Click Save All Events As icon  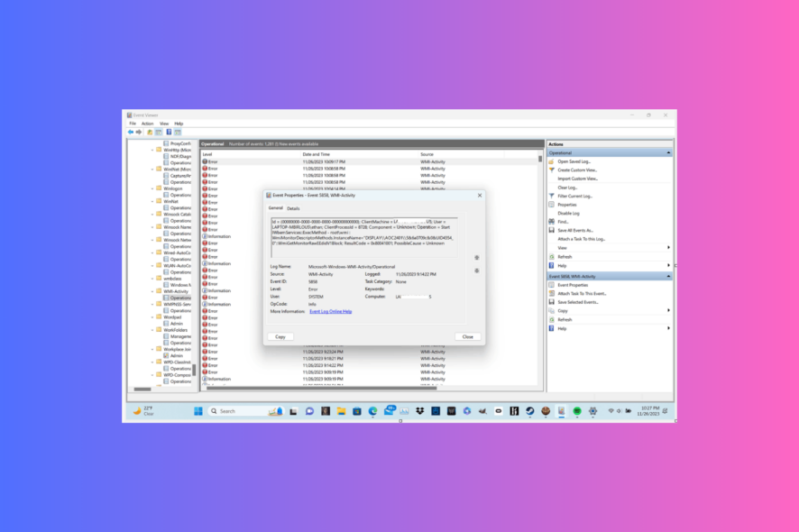(x=551, y=230)
